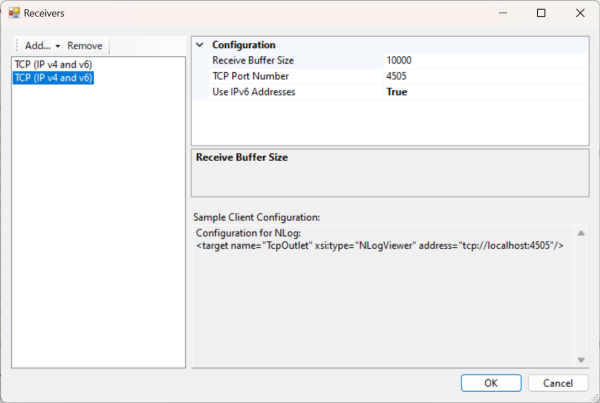Image resolution: width=600 pixels, height=403 pixels.
Task: Click the Receivers window title icon
Action: click(x=14, y=14)
